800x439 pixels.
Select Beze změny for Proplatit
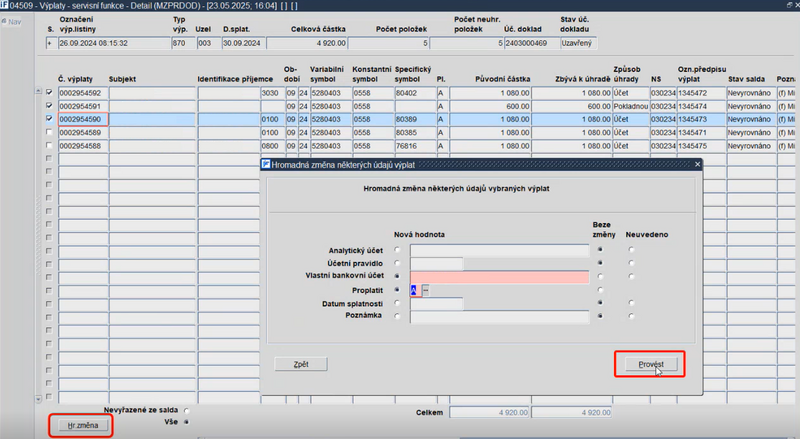pos(600,289)
